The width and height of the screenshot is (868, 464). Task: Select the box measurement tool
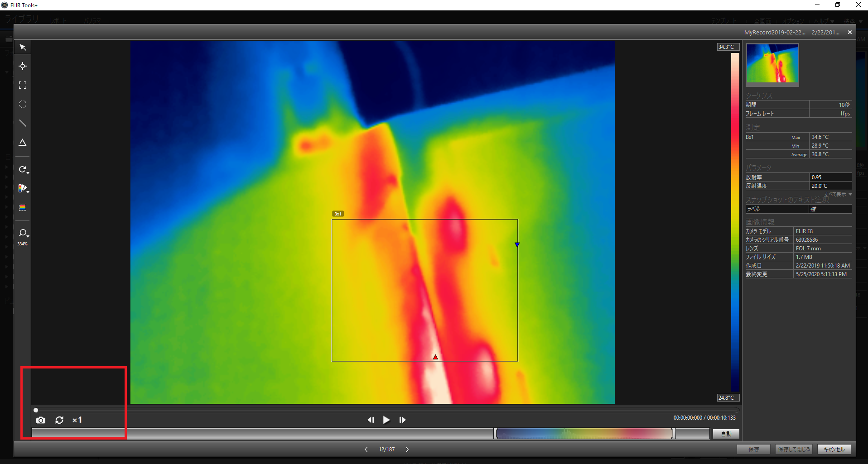pos(22,85)
